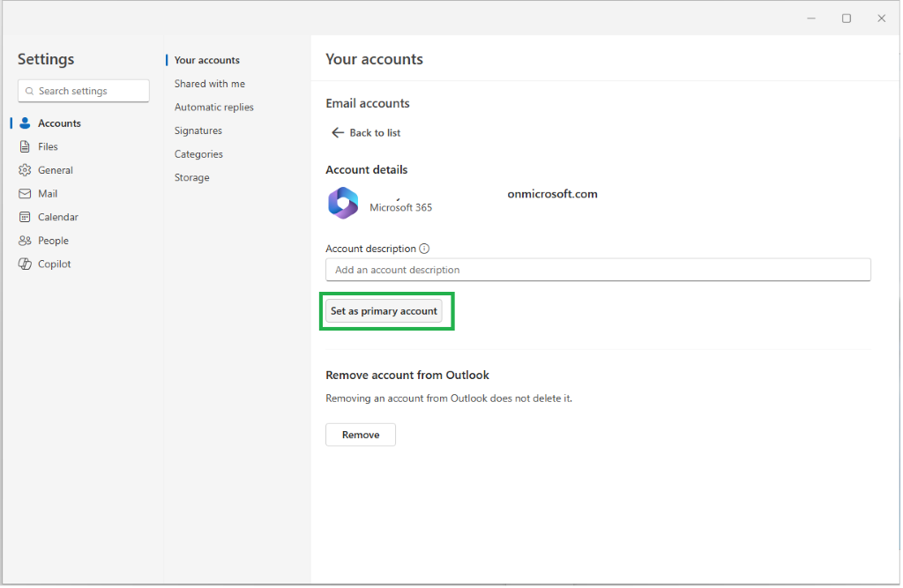Click the Add an account description field

[x=598, y=270]
